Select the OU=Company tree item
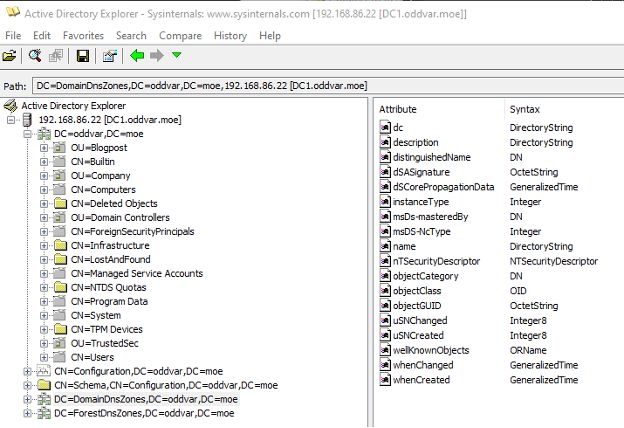This screenshot has width=624, height=428. pos(100,176)
